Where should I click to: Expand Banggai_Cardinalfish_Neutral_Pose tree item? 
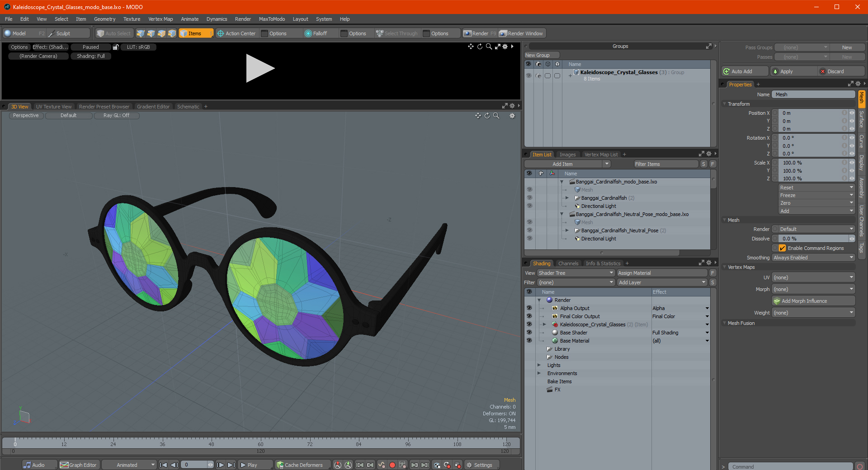click(x=567, y=230)
